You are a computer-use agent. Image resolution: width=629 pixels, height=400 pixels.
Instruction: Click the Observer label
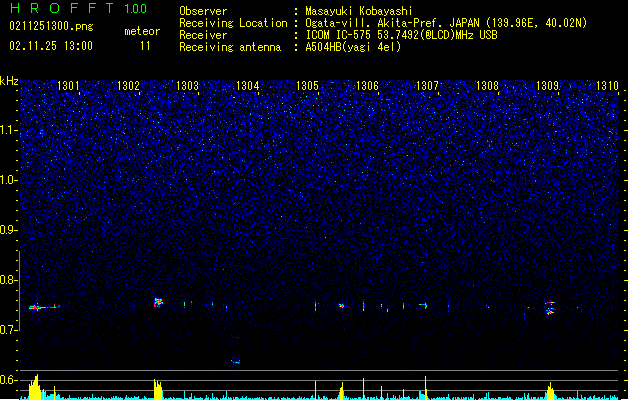(x=203, y=11)
